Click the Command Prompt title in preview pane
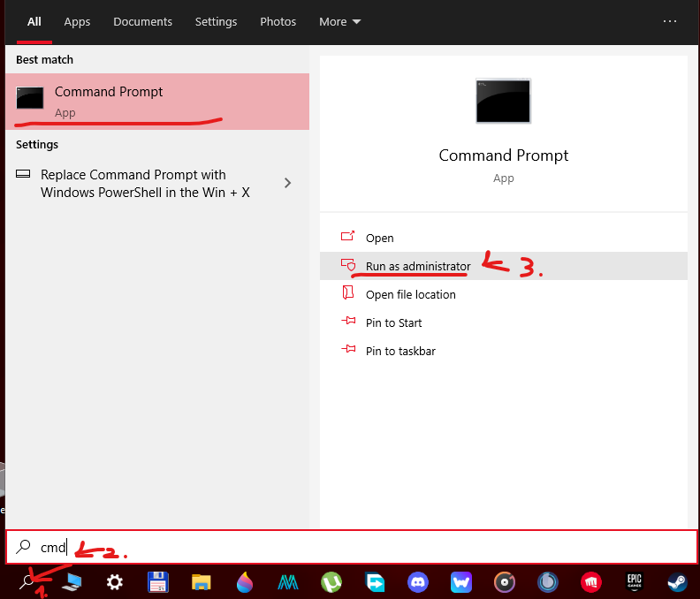Viewport: 700px width, 599px height. (x=504, y=155)
